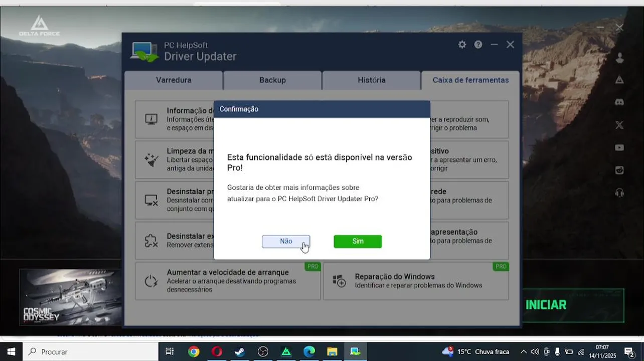Open the weather widget showing 15°C
The image size is (644, 361).
(x=475, y=351)
